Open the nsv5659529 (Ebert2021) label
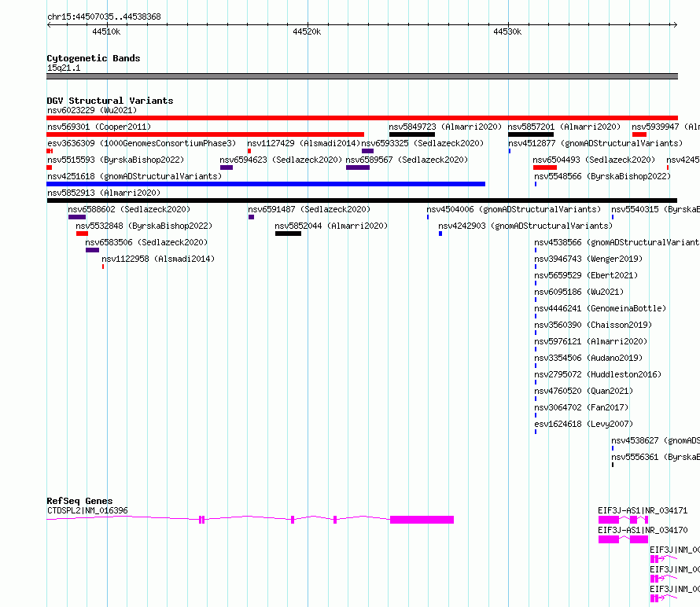 (x=586, y=275)
